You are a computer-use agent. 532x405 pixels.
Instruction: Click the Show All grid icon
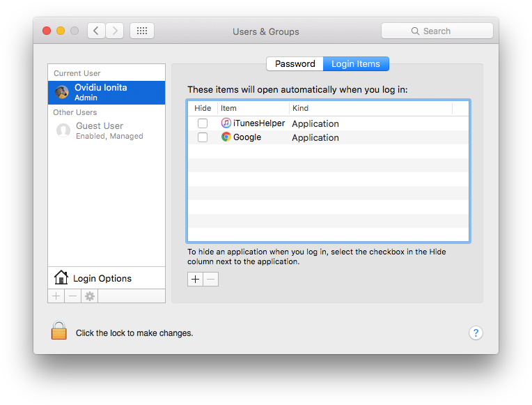click(x=142, y=31)
